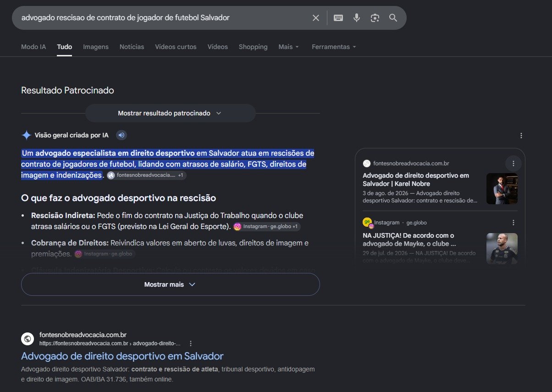Click fontesnobreadvocacia favicon in source card
Image resolution: width=552 pixels, height=392 pixels.
coord(366,163)
